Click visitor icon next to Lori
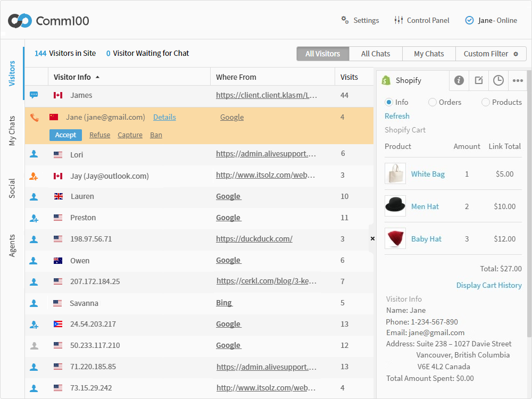This screenshot has width=532, height=399. (34, 154)
